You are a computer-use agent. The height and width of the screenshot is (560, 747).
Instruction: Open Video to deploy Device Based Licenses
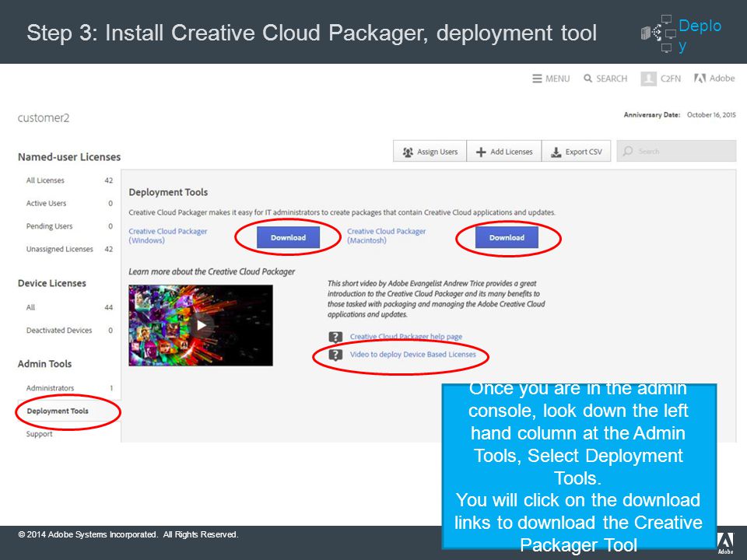click(x=413, y=355)
